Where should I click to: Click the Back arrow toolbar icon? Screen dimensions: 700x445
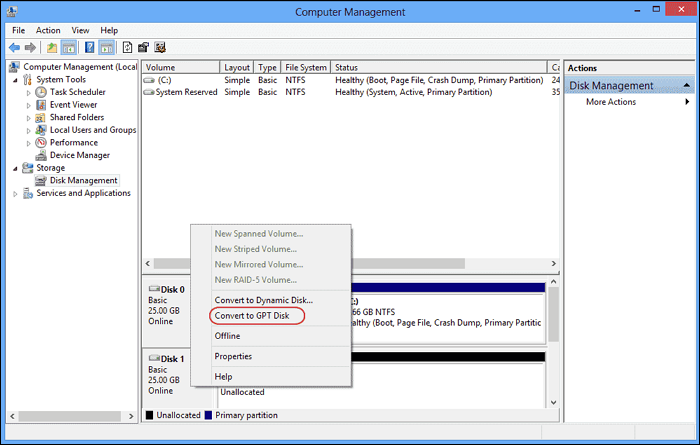click(x=15, y=47)
